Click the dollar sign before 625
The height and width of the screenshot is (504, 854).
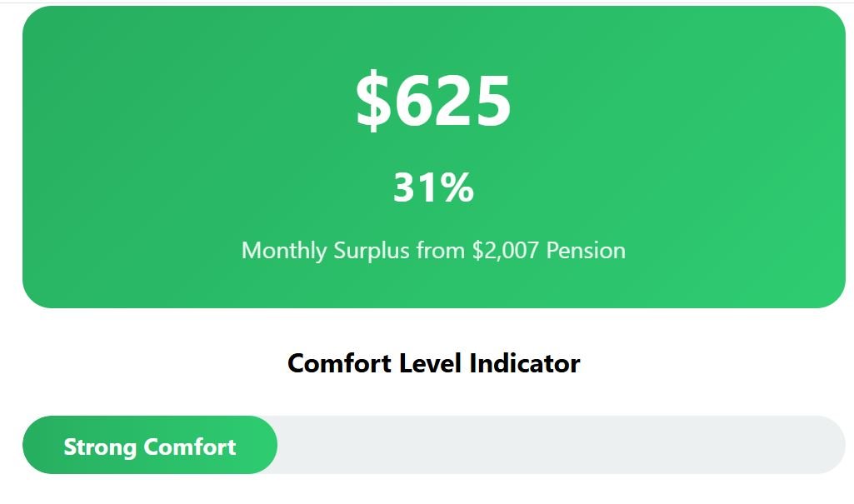coord(373,102)
